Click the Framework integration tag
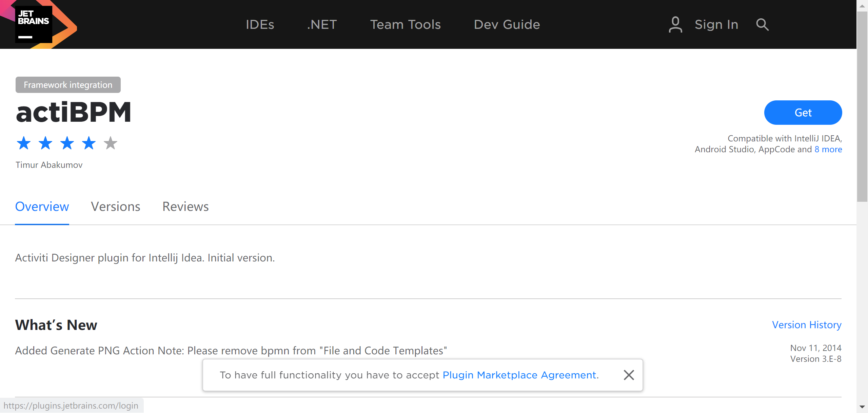This screenshot has height=413, width=868. (68, 85)
